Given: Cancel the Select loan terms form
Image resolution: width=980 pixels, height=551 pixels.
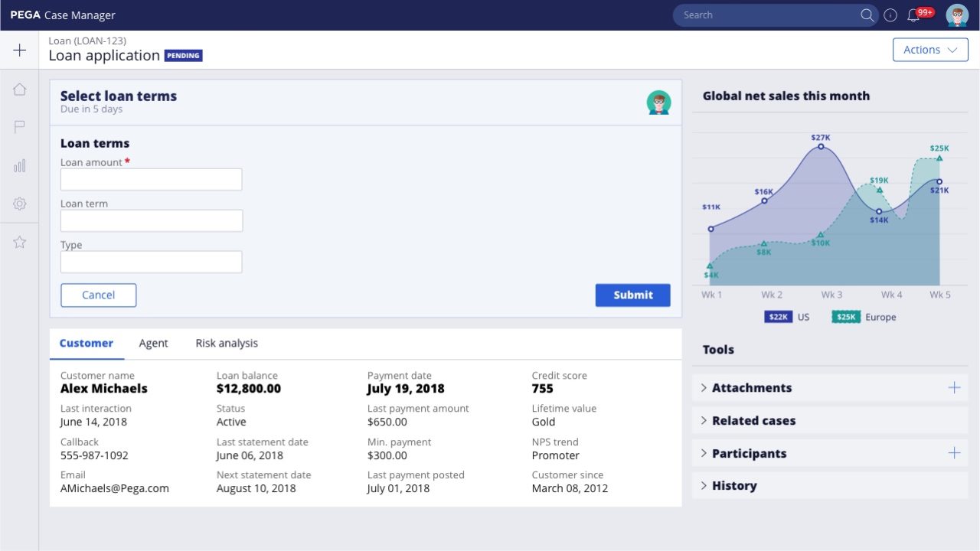Looking at the screenshot, I should click(98, 295).
